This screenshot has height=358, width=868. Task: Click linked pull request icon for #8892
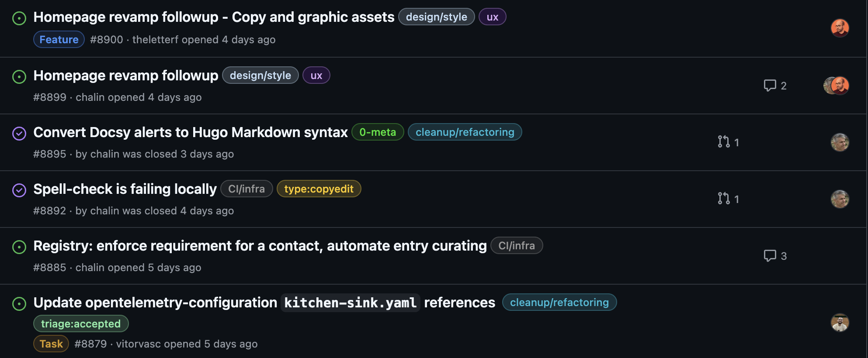(724, 199)
